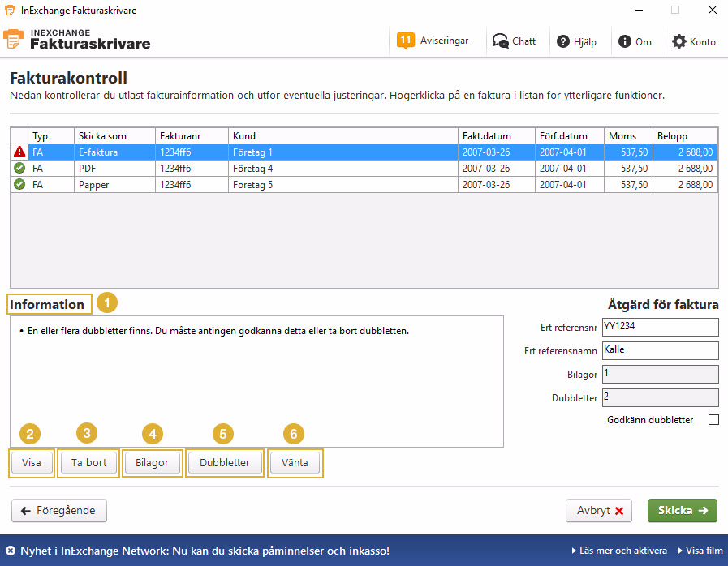This screenshot has width=728, height=566.
Task: Open the Bilagor button
Action: (x=152, y=462)
